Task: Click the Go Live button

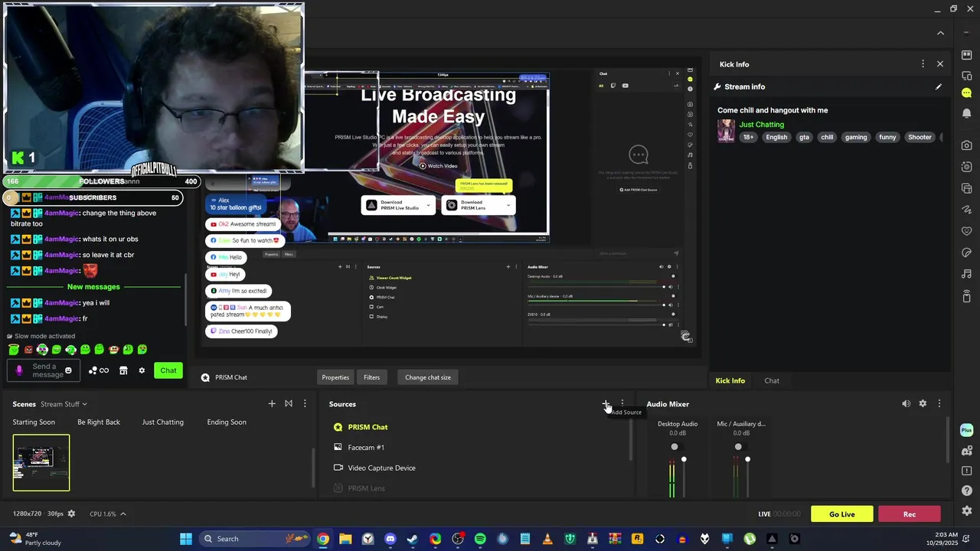Action: point(842,514)
